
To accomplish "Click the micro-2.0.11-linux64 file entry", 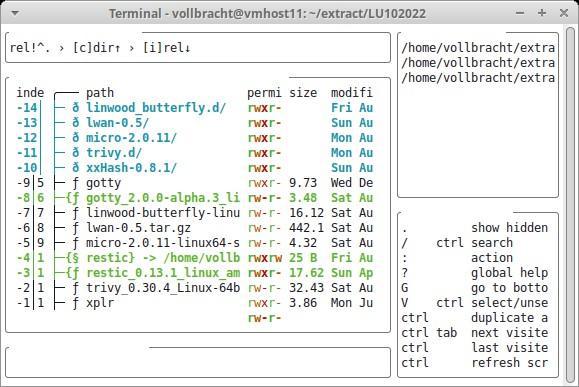I will (x=195, y=243).
